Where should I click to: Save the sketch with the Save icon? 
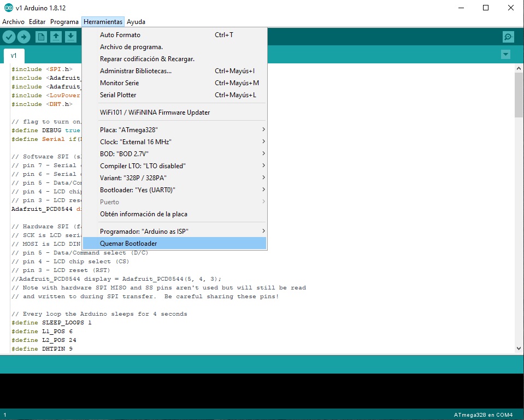(x=70, y=37)
